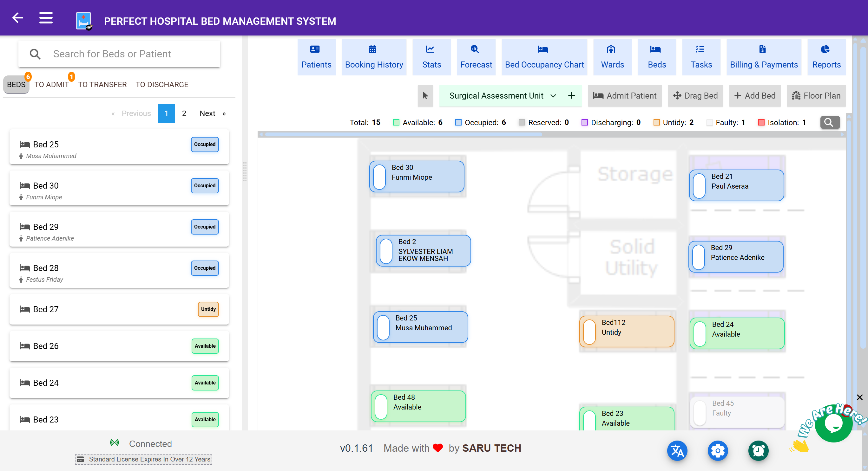Go to page 2 of beds list

pos(184,113)
